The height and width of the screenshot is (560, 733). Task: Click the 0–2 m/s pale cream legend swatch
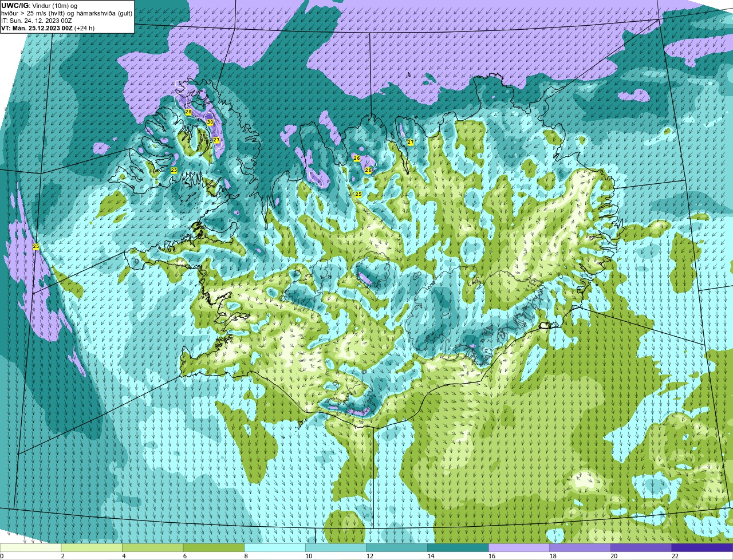click(x=30, y=547)
